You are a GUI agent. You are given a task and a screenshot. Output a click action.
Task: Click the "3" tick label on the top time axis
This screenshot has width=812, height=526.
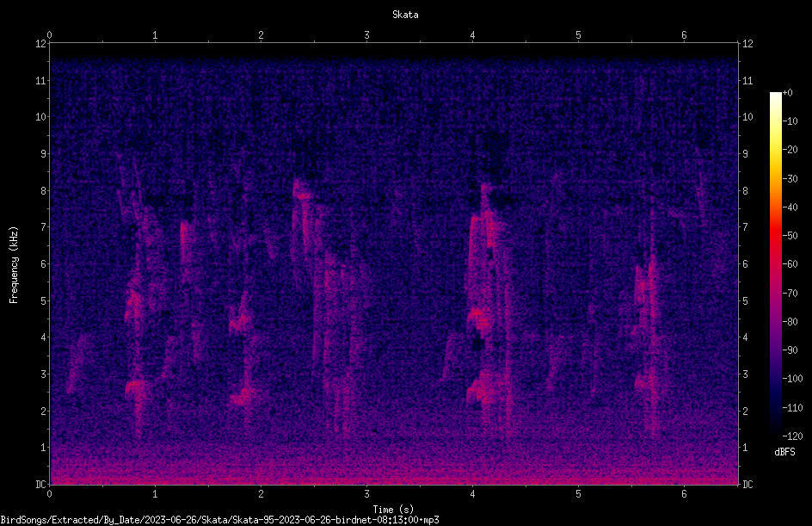366,35
